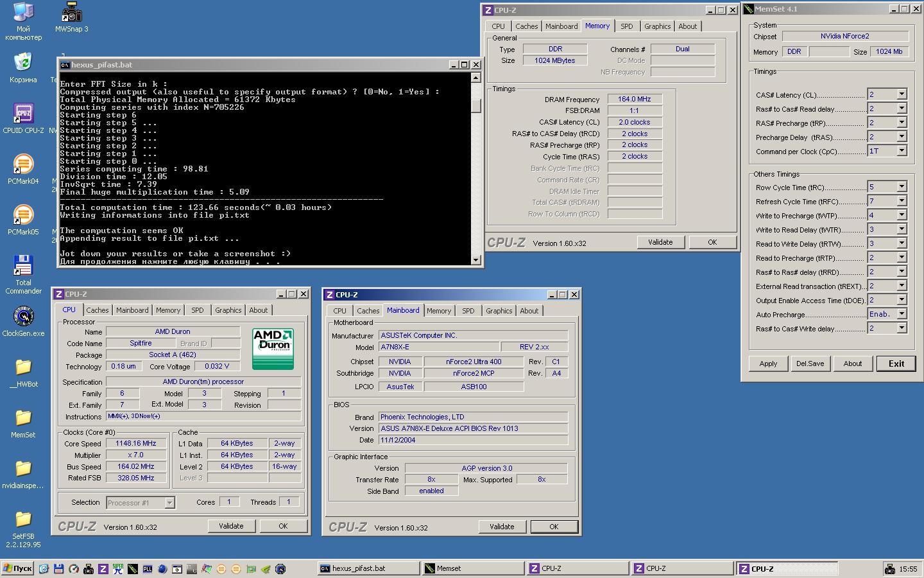Open the Мой компьютер desktop icon
The width and height of the screenshot is (924, 578).
tap(23, 21)
